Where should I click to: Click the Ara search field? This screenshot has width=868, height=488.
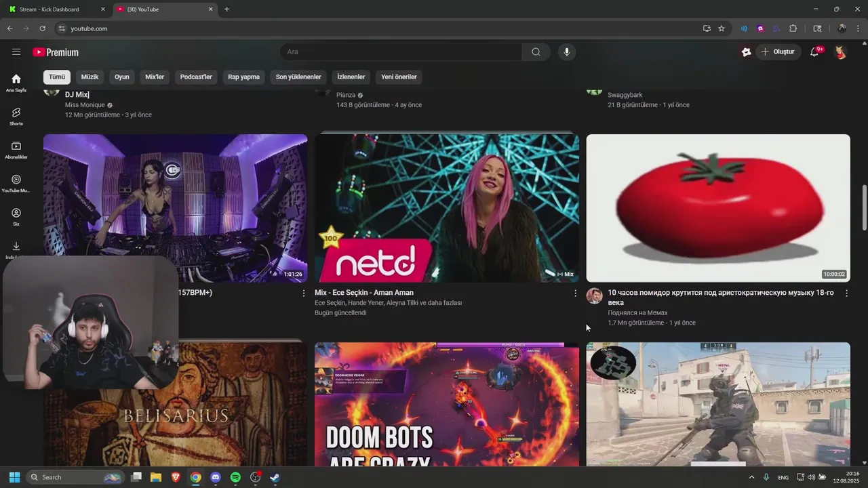[x=401, y=52]
